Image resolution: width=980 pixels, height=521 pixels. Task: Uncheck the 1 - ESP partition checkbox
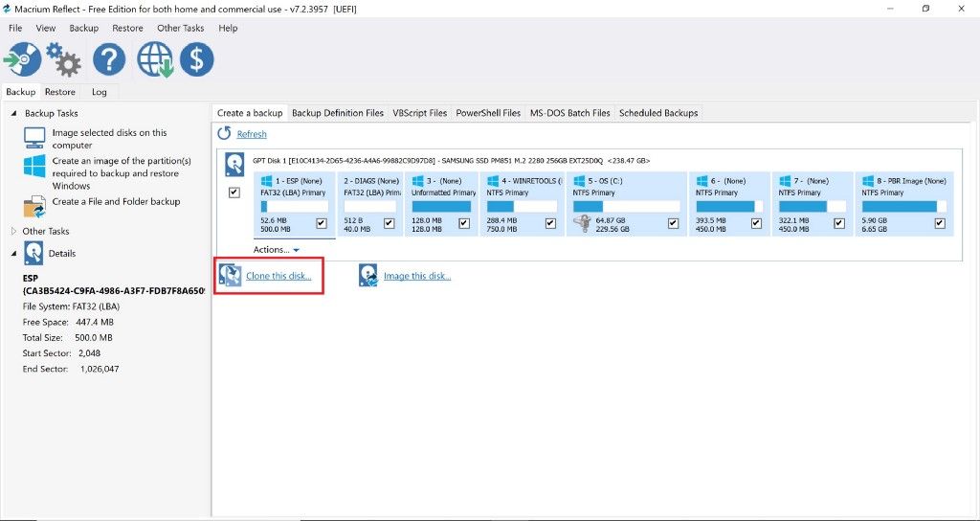[x=322, y=224]
